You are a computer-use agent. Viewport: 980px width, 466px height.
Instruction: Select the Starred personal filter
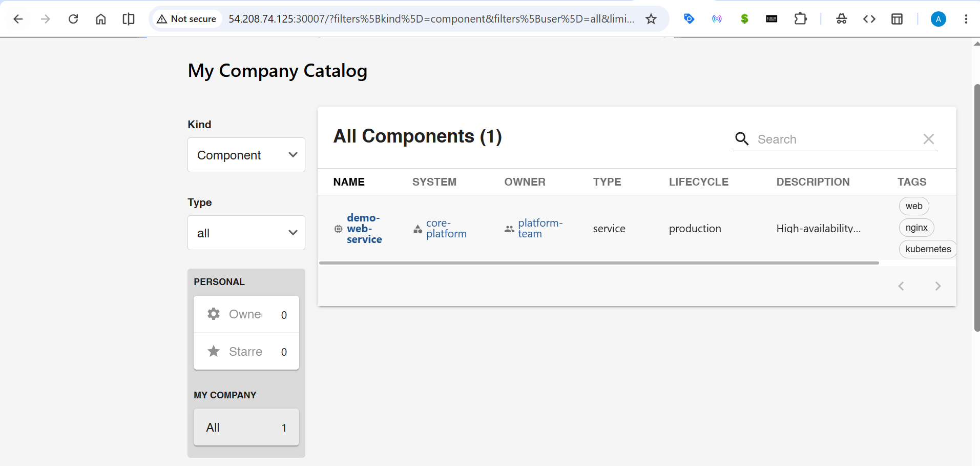click(x=246, y=351)
